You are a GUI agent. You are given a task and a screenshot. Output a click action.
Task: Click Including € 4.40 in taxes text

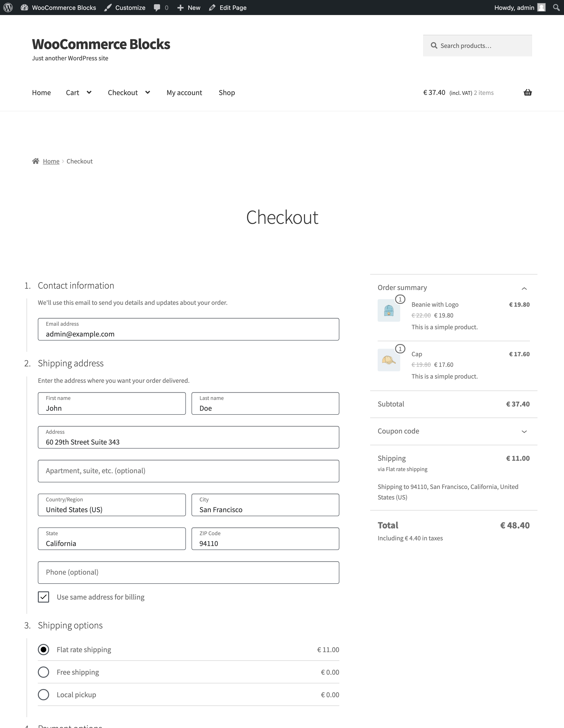click(x=410, y=538)
